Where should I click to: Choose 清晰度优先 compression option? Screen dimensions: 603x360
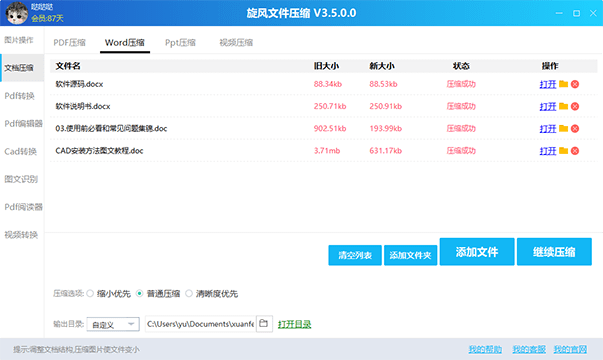[x=189, y=293]
